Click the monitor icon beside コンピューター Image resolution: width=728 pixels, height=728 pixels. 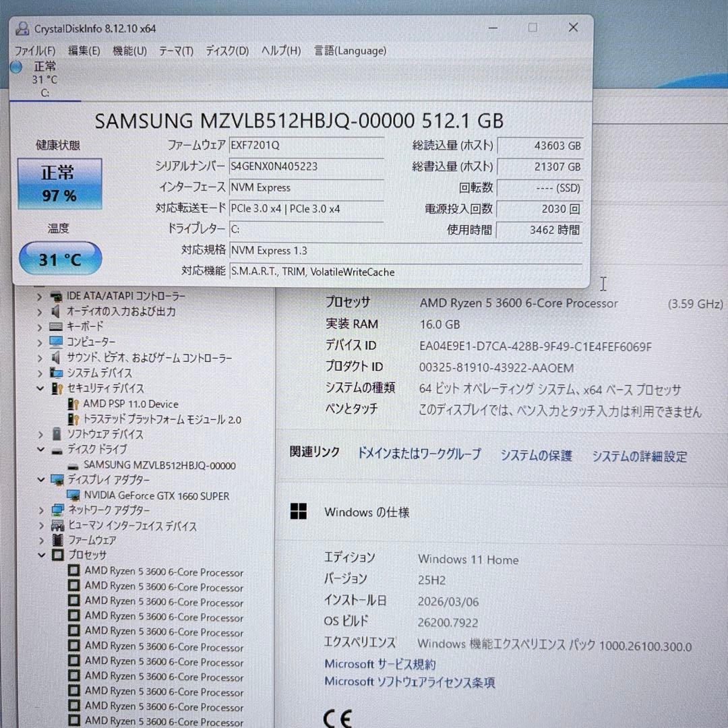[56, 342]
